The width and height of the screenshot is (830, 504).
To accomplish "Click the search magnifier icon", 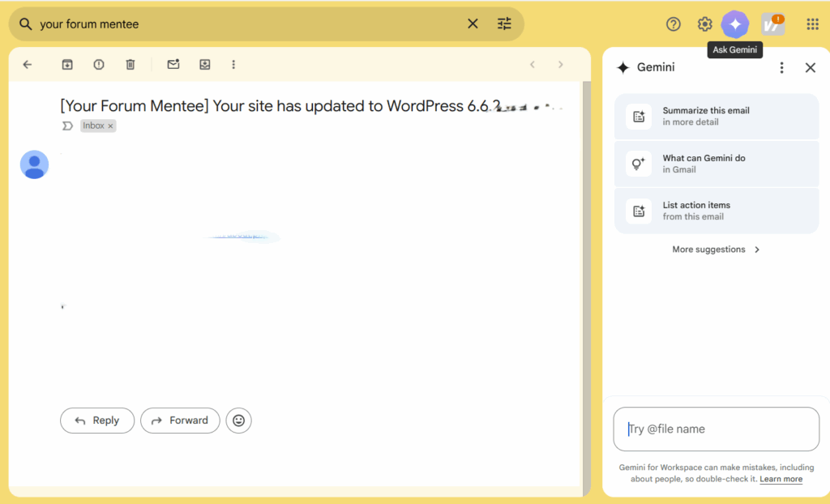I will (x=25, y=23).
